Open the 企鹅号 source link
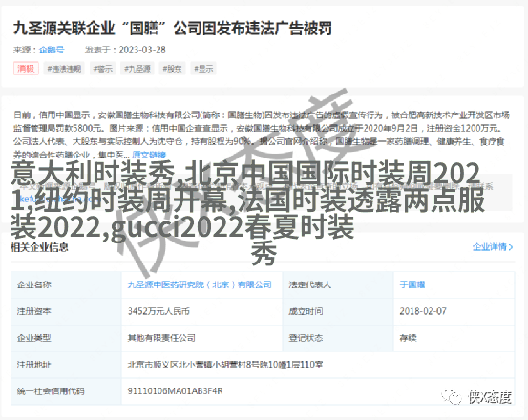This screenshot has height=420, width=528. pyautogui.click(x=52, y=50)
